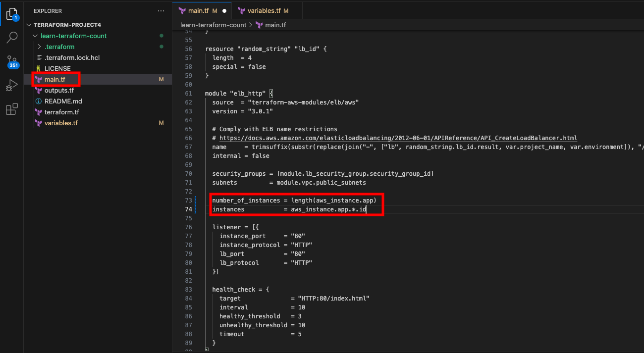Click the target = "HTTP:80/index.html" line

click(294, 299)
